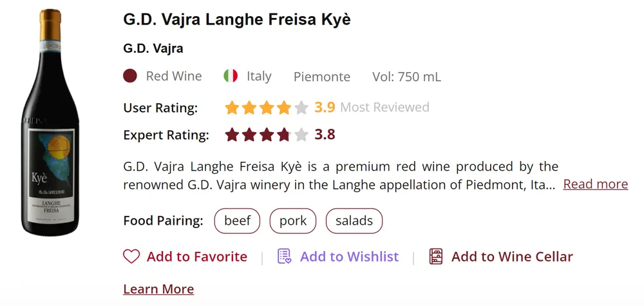Click the heart icon for favorites
Image resolution: width=644 pixels, height=306 pixels.
131,256
